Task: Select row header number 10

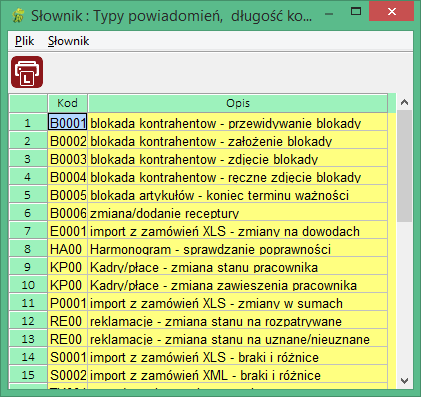Action: pyautogui.click(x=28, y=285)
